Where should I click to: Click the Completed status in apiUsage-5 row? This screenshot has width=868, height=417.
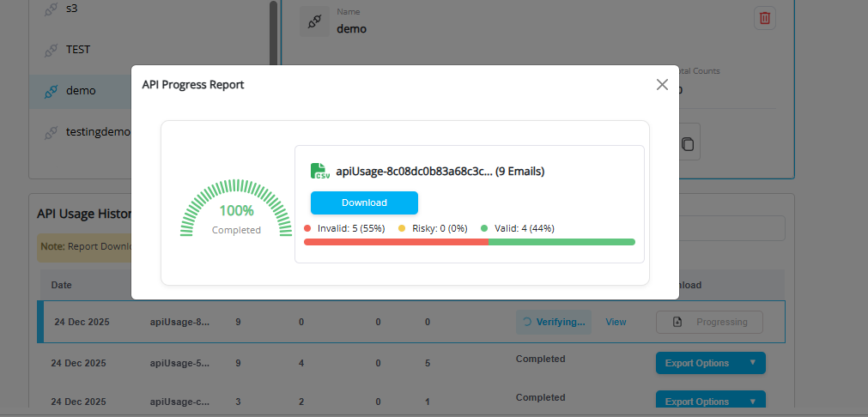[x=540, y=359]
